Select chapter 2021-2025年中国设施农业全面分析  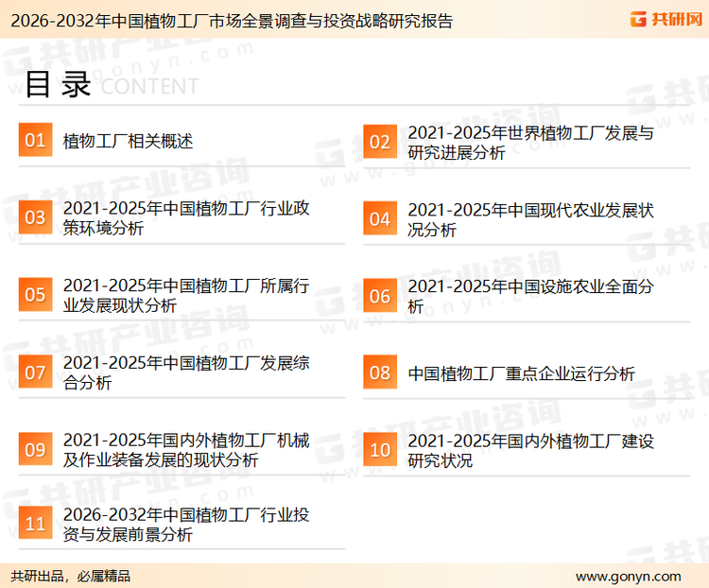click(531, 296)
